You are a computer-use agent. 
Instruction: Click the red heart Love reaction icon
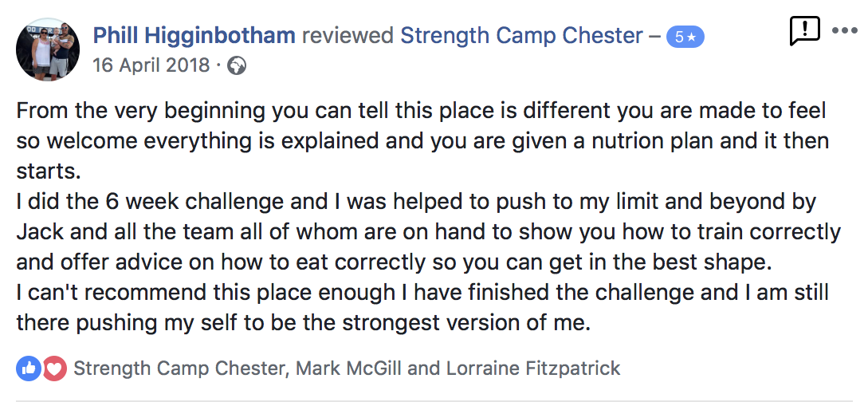coord(54,368)
